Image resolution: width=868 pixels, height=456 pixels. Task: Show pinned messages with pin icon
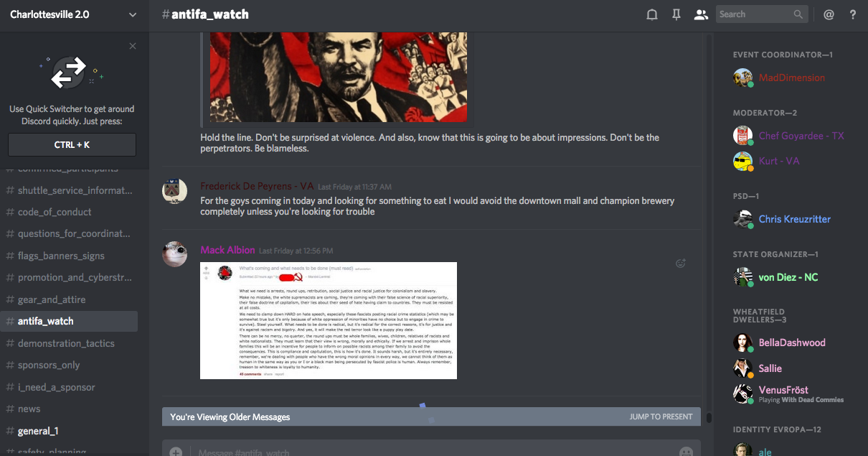pos(676,14)
